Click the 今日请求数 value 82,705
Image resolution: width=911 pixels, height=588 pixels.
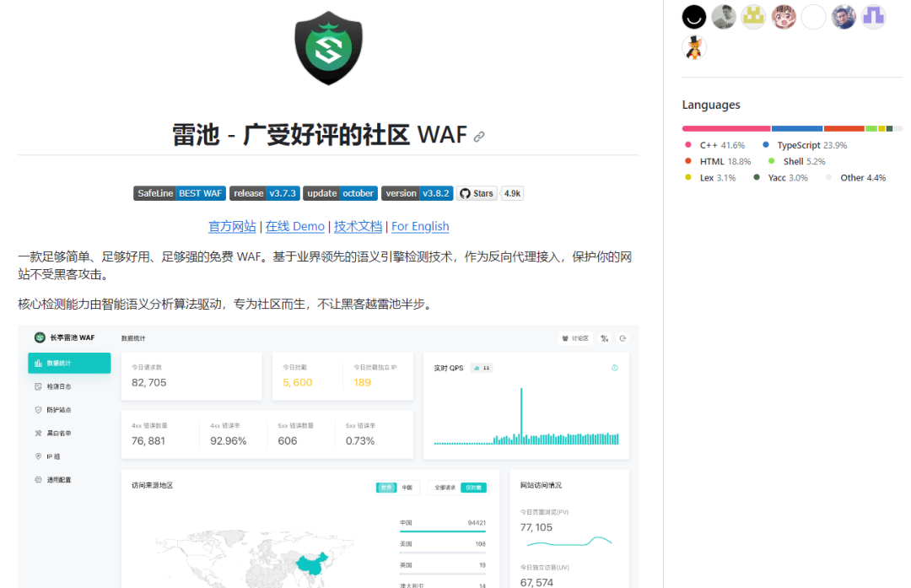pyautogui.click(x=148, y=382)
